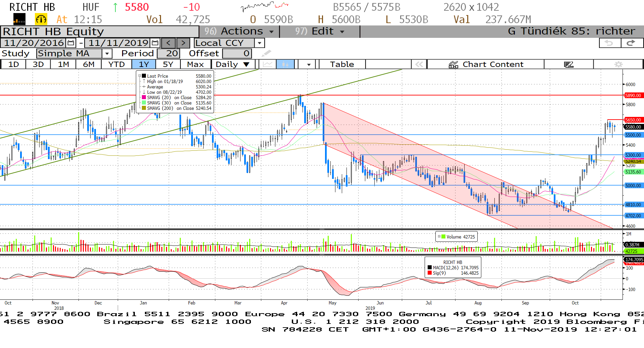Open Chart Content panel
This screenshot has width=644, height=348.
[486, 64]
